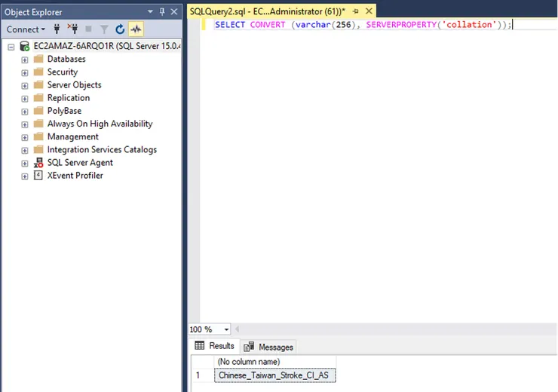Expand the Integration Services Catalogs node

pos(25,151)
